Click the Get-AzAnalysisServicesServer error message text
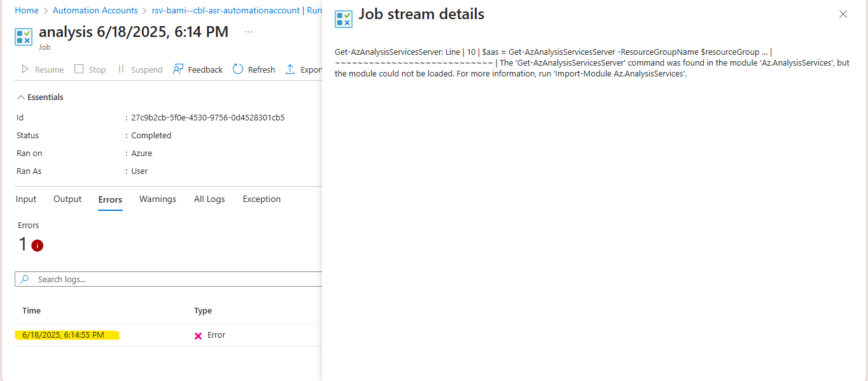The width and height of the screenshot is (868, 381). point(592,63)
